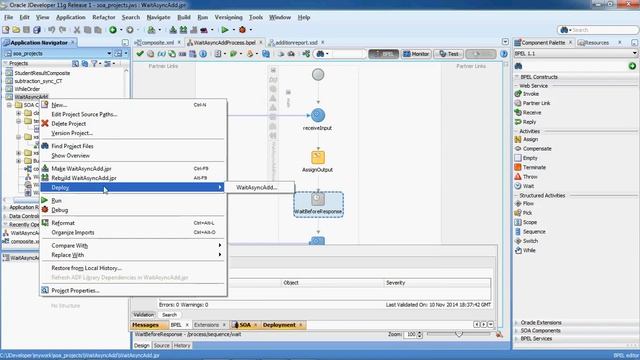Click the Save All toolbar icon
The width and height of the screenshot is (640, 360).
tap(37, 30)
